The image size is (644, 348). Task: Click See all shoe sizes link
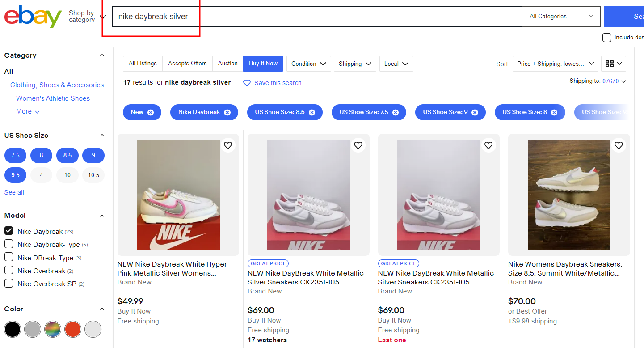pyautogui.click(x=14, y=192)
